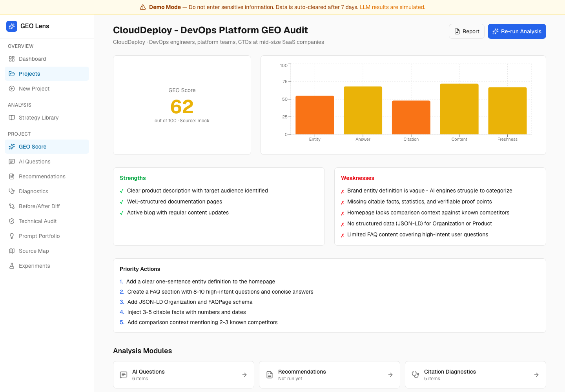Click the arrow on Citation Diagnostics card
The width and height of the screenshot is (565, 392).
pyautogui.click(x=536, y=375)
